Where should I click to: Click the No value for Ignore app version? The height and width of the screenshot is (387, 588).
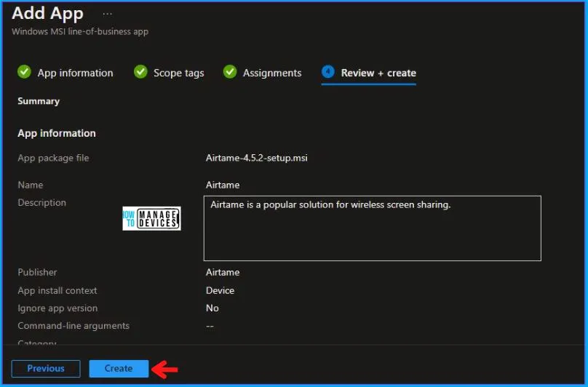pos(212,308)
